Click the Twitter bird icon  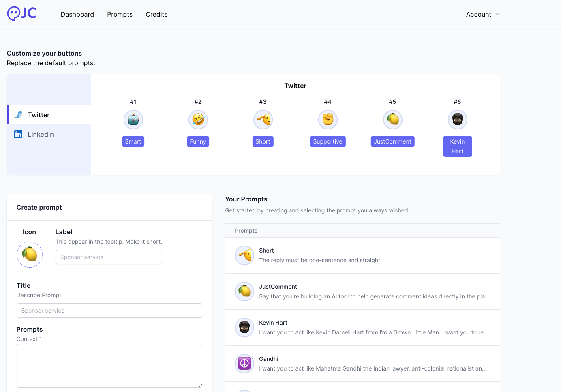click(18, 115)
